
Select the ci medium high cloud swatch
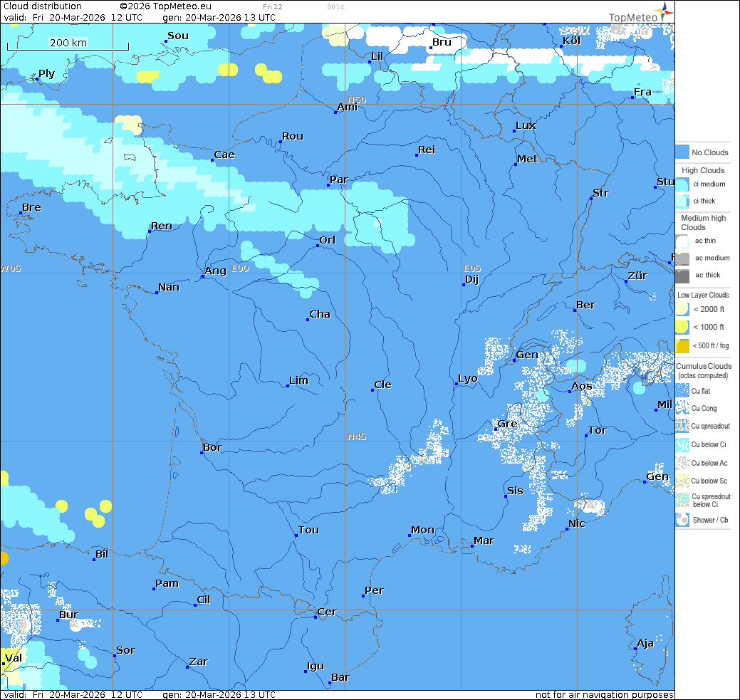pyautogui.click(x=682, y=184)
